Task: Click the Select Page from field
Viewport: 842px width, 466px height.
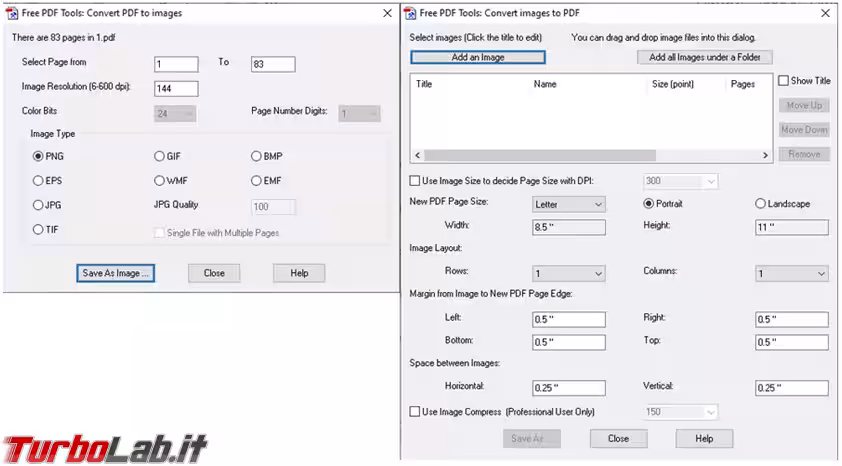Action: tap(176, 64)
